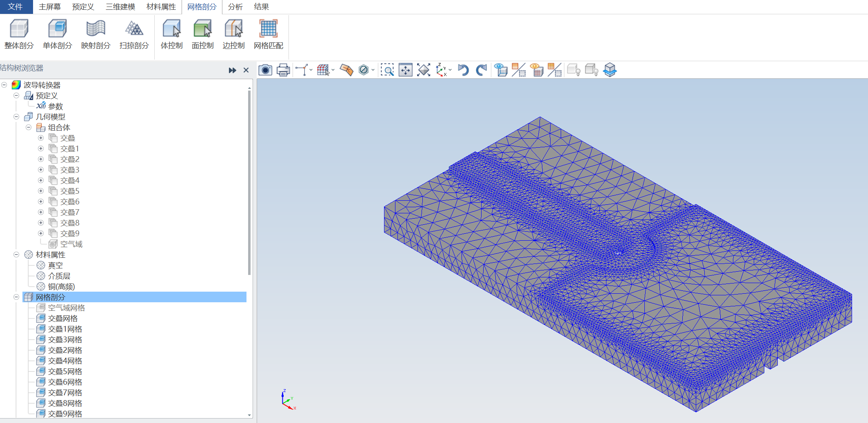Click the XYZ axis triad in viewport

pos(289,400)
